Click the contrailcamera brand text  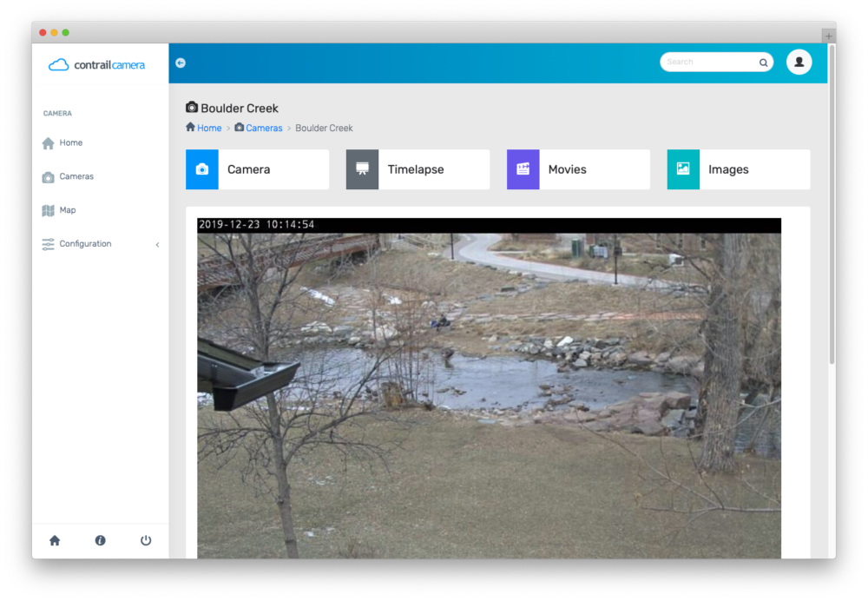[x=109, y=65]
